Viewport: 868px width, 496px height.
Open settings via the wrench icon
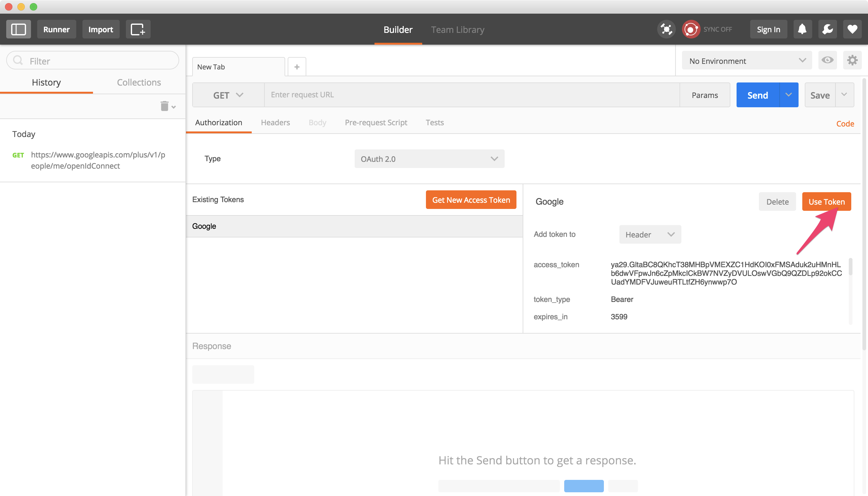pyautogui.click(x=827, y=29)
